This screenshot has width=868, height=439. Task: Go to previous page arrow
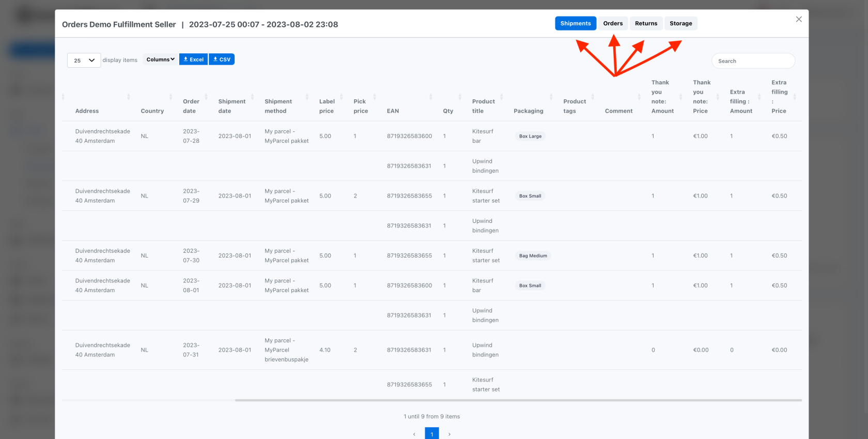coord(414,434)
